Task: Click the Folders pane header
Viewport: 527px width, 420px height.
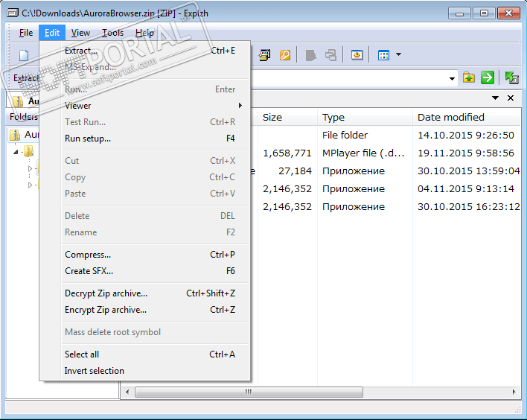Action: click(24, 117)
